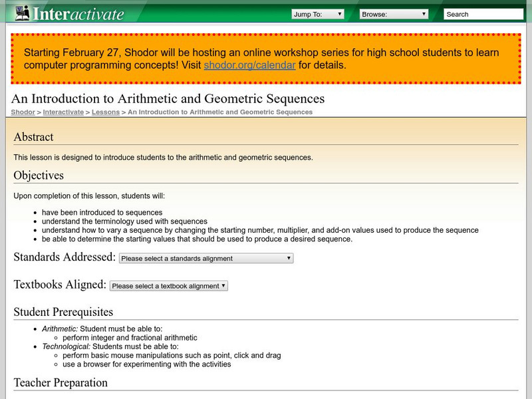This screenshot has height=399, width=532.
Task: Click the 'Technological:' prerequisite line
Action: [x=110, y=346]
